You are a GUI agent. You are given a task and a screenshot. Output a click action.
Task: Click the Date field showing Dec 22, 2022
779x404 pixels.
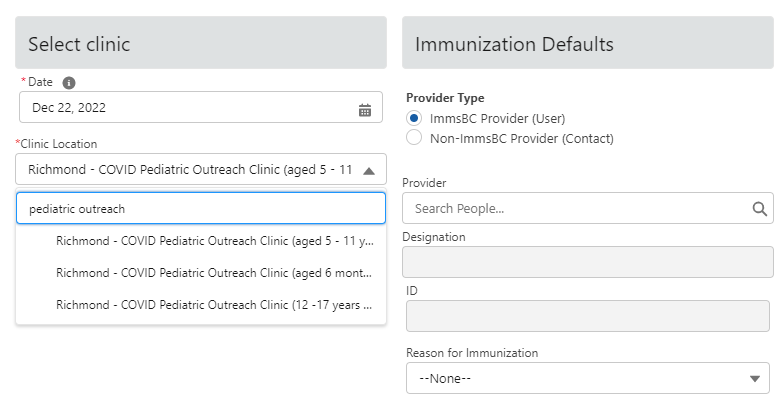tap(201, 107)
